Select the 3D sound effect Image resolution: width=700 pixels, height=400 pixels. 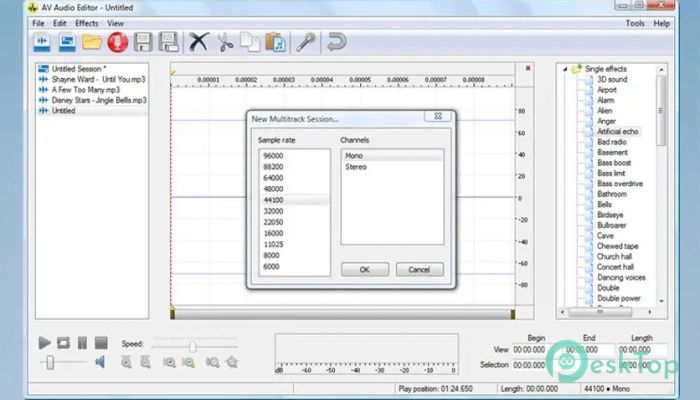coord(612,79)
